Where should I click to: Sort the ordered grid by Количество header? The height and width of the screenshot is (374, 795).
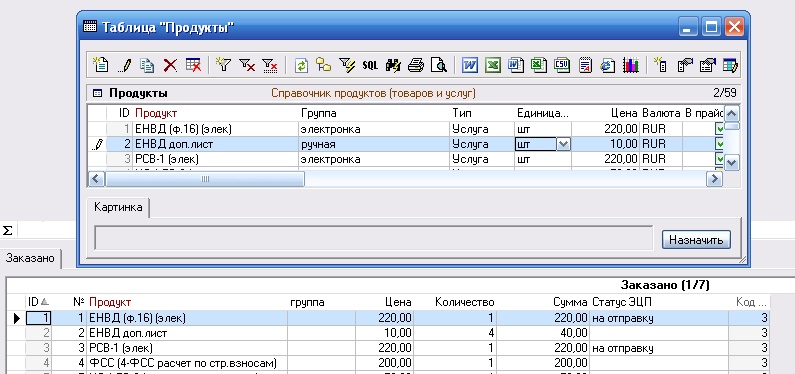click(x=464, y=303)
